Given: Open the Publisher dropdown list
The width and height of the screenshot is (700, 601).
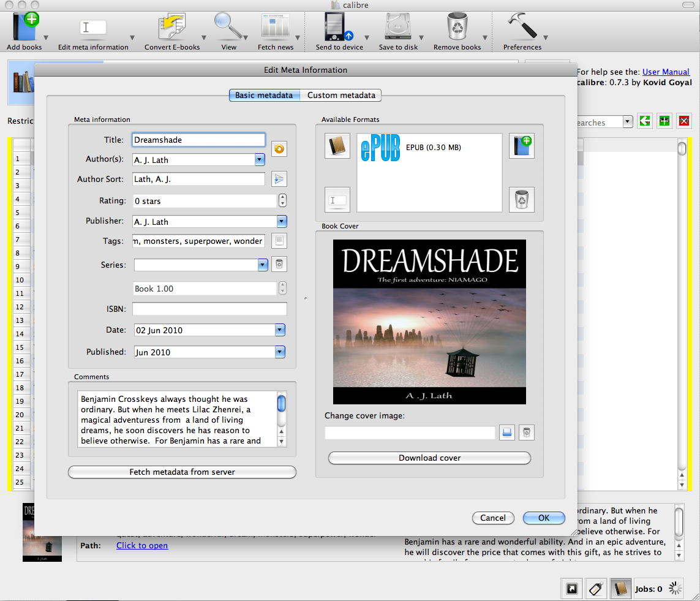Looking at the screenshot, I should point(282,222).
